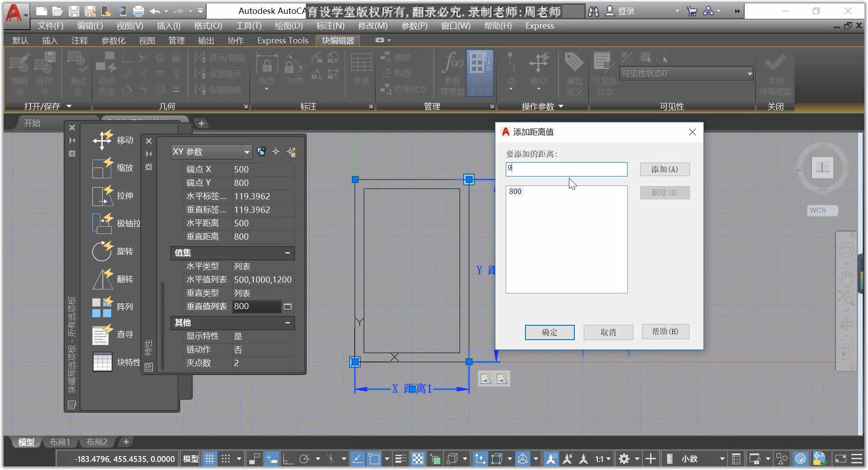868x470 pixels.
Task: Click the 添加(A) button in the dialog
Action: tap(664, 169)
